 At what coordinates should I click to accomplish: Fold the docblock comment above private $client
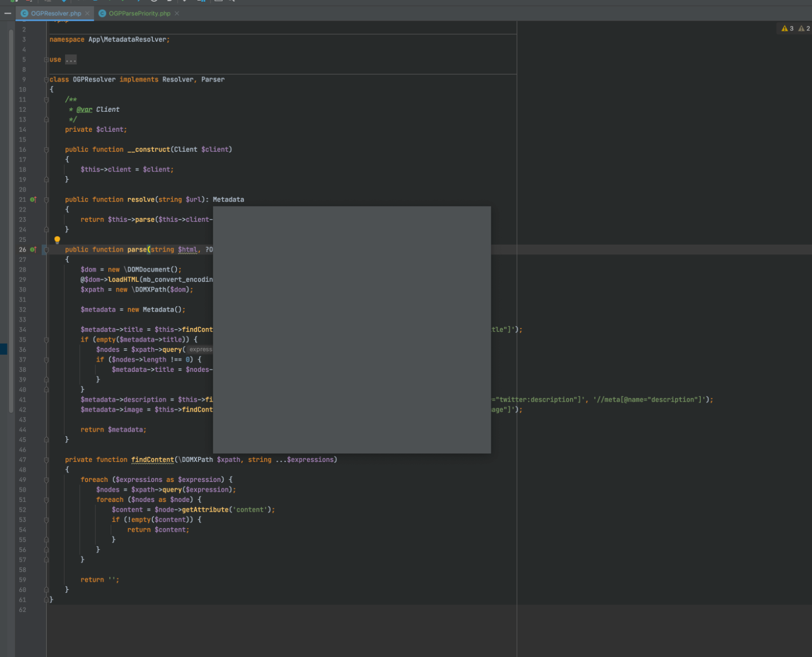coord(46,100)
